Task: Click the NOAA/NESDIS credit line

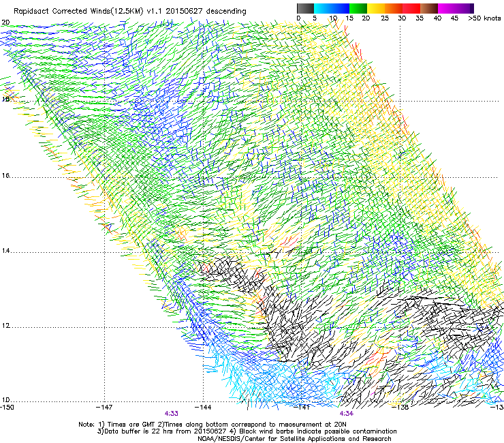Action: (294, 439)
